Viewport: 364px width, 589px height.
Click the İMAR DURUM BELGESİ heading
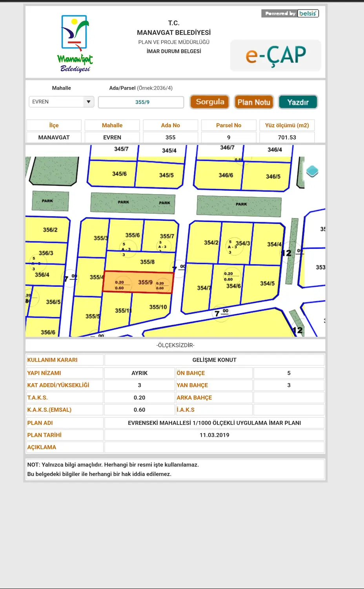(x=174, y=51)
